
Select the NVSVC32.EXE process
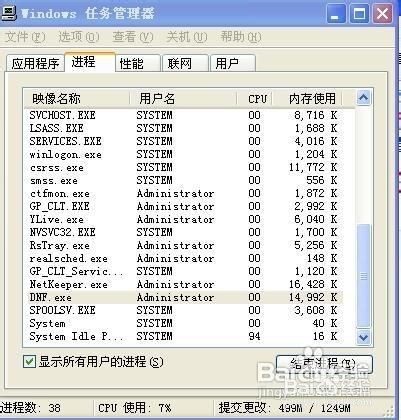[x=183, y=232]
